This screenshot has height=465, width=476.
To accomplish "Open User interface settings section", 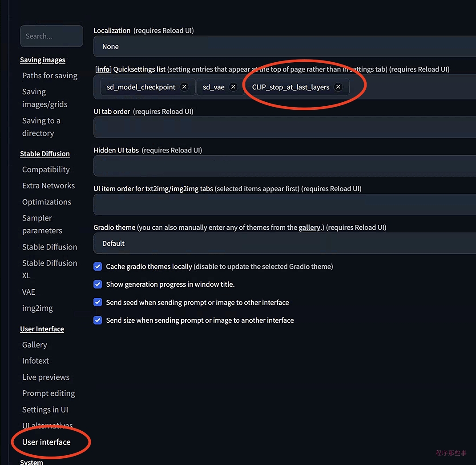I will point(46,442).
